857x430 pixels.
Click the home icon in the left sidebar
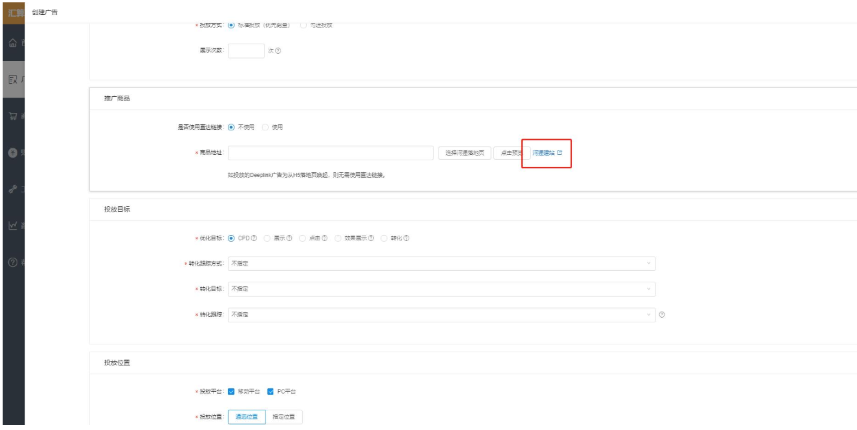10,43
